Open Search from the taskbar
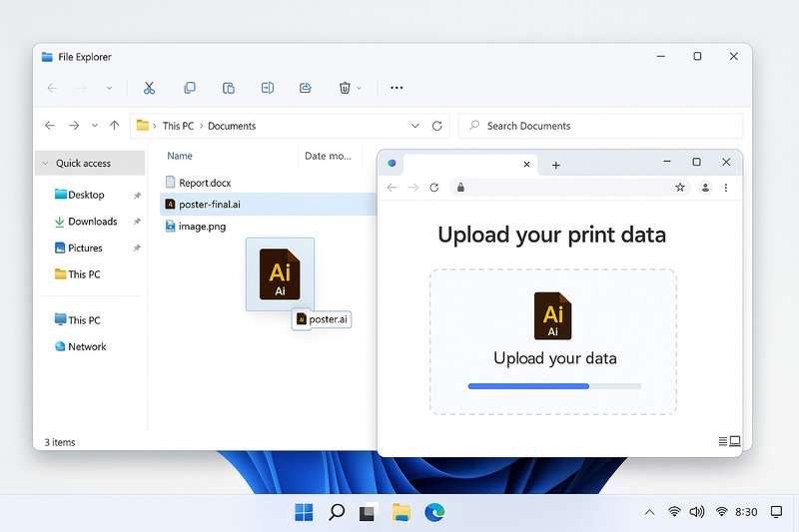 (x=337, y=512)
